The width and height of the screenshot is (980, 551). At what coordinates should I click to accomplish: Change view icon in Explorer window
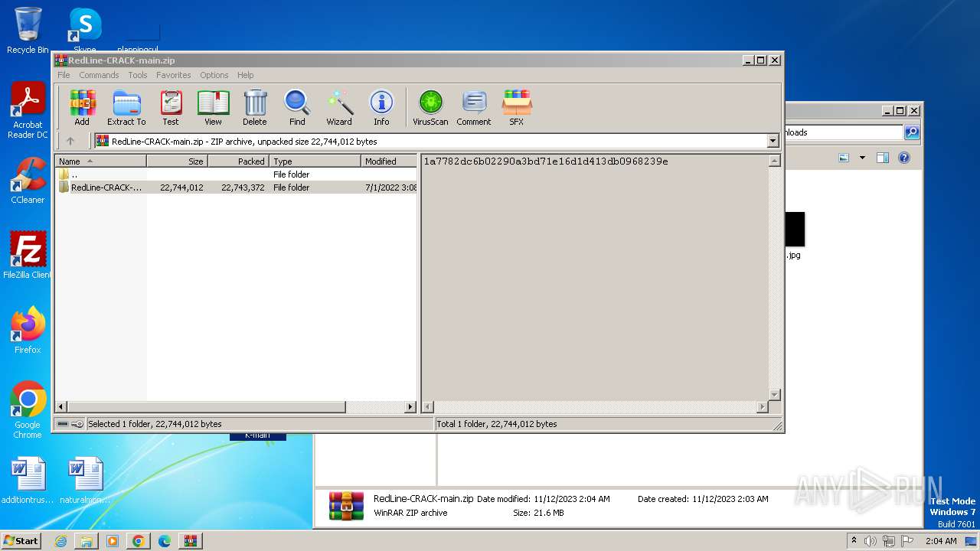click(x=844, y=158)
